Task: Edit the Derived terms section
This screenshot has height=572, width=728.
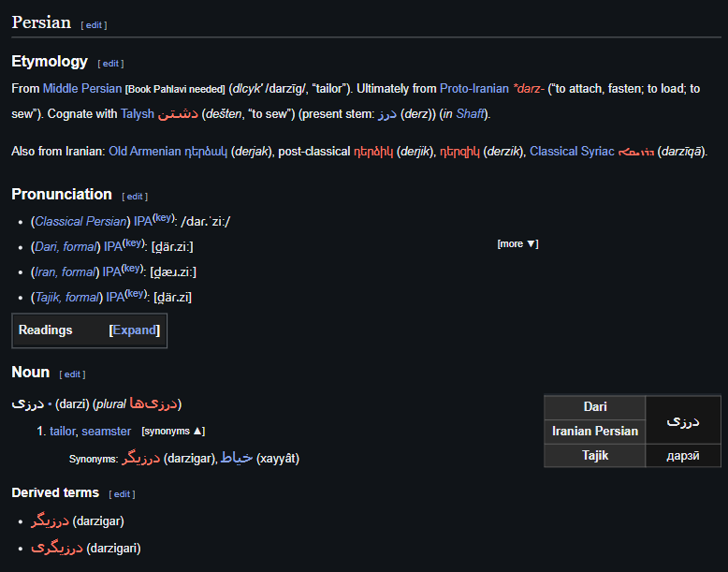Action: (122, 494)
